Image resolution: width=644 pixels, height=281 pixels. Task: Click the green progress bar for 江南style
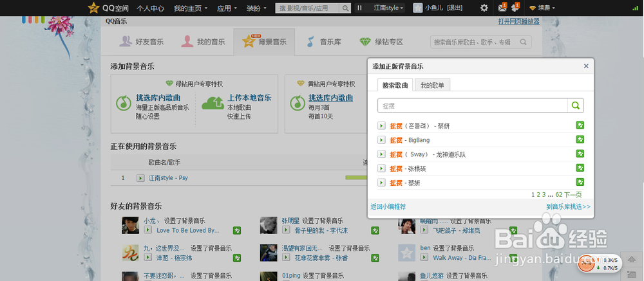[x=356, y=177]
